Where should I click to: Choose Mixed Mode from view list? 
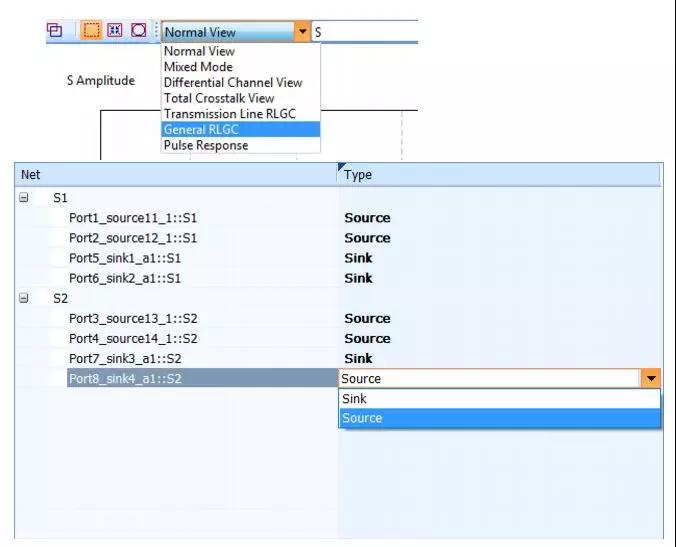[x=198, y=67]
